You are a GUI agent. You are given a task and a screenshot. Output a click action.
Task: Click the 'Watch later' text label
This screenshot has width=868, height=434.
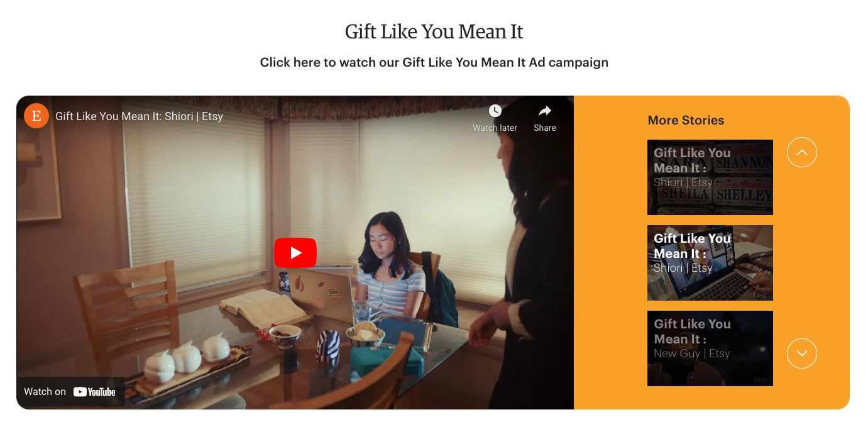point(495,128)
